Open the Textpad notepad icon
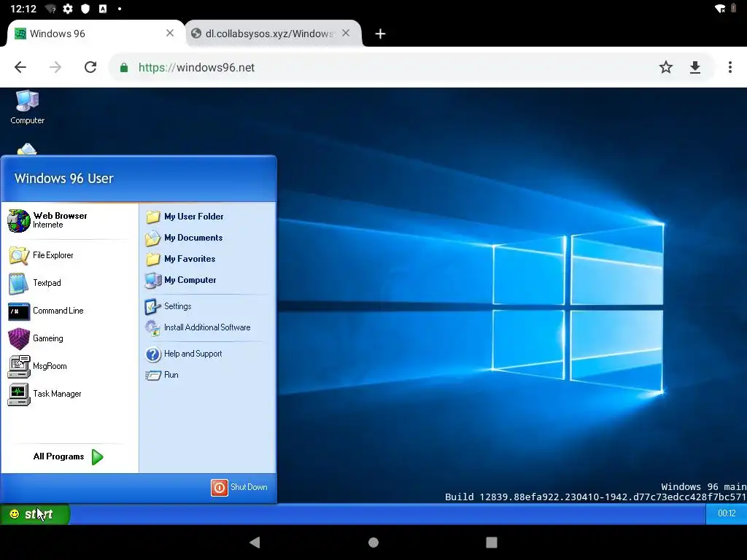 (19, 284)
